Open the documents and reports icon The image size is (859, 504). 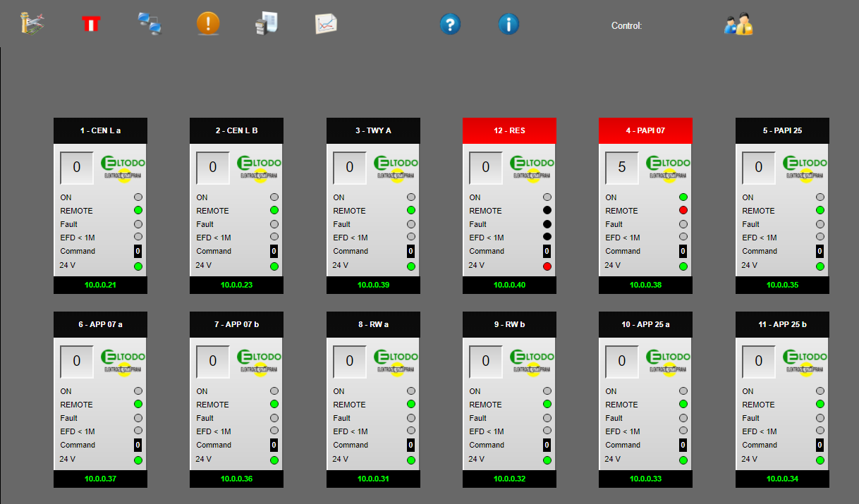click(267, 24)
